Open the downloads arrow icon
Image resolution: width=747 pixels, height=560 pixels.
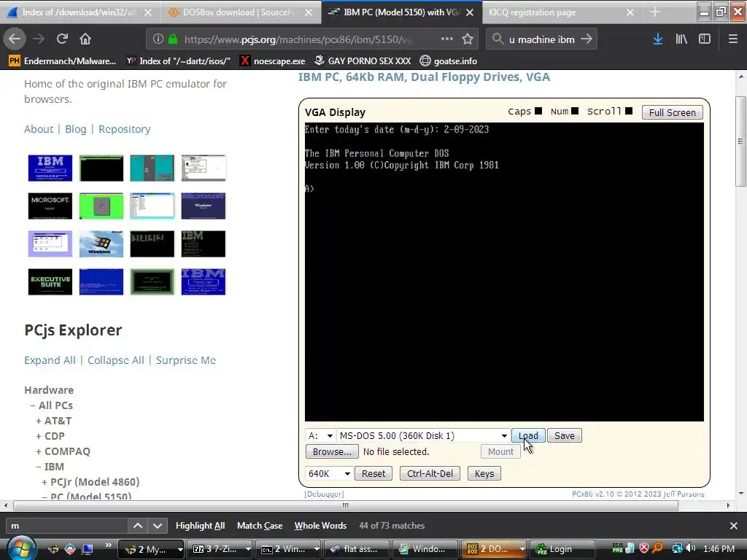[x=658, y=39]
